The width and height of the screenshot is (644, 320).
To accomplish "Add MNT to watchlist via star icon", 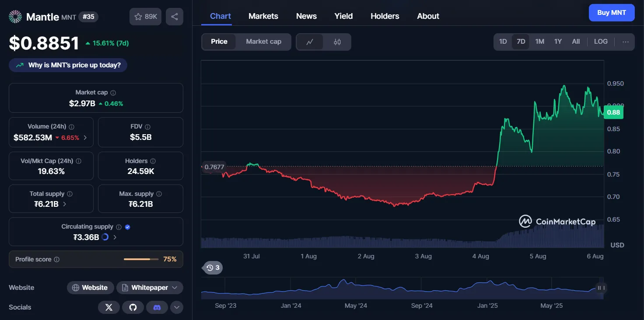I will click(x=146, y=17).
